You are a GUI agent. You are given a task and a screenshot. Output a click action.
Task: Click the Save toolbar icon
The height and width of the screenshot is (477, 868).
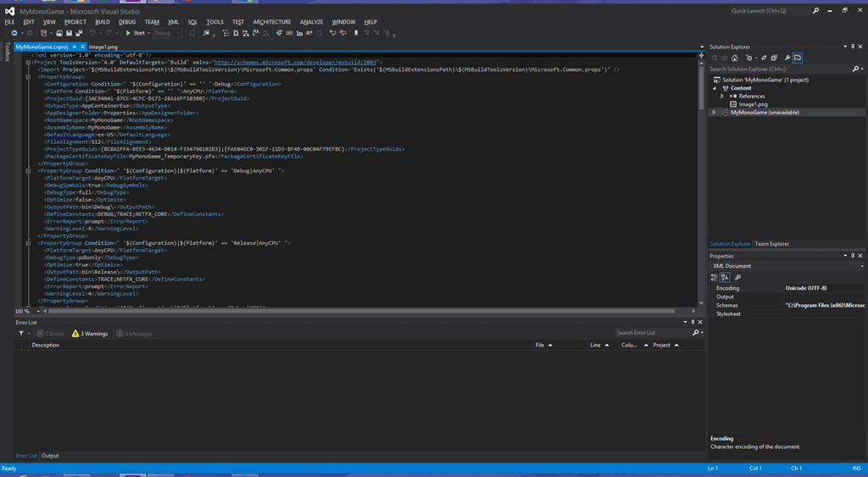69,33
